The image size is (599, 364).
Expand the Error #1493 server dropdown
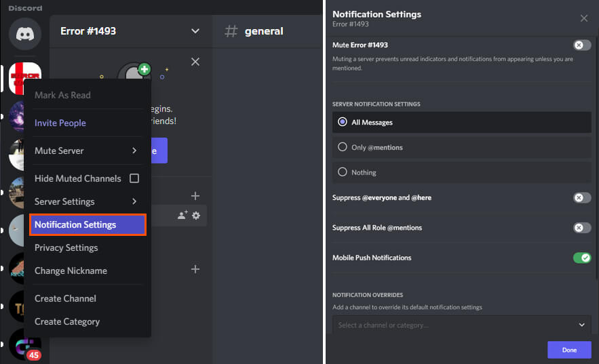tap(195, 31)
